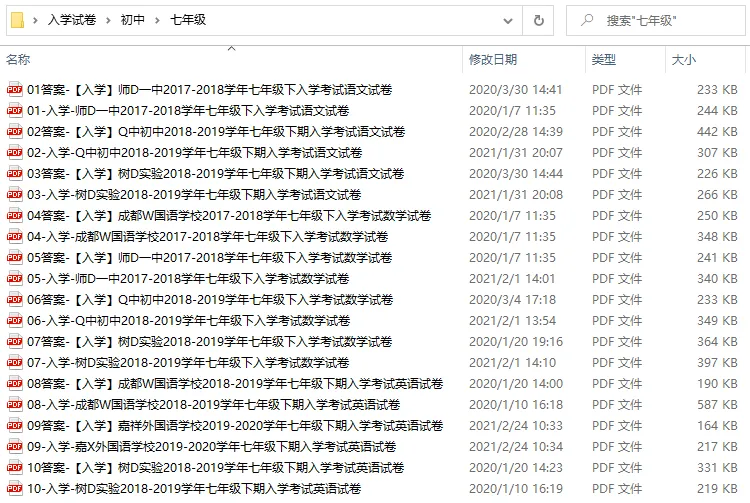Image resolution: width=750 pixels, height=503 pixels.
Task: Sort by 类型 column header
Action: pos(604,60)
